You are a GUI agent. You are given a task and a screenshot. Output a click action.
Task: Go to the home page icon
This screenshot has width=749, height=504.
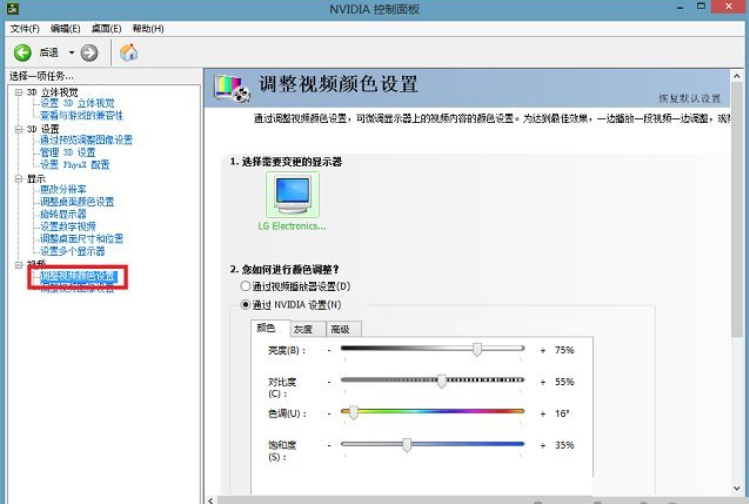click(x=128, y=52)
